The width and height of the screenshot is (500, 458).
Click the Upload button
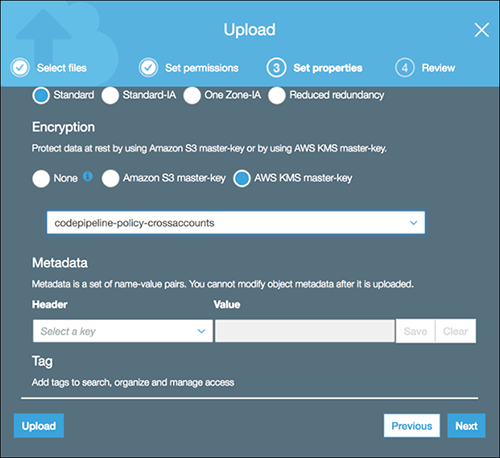coord(39,426)
